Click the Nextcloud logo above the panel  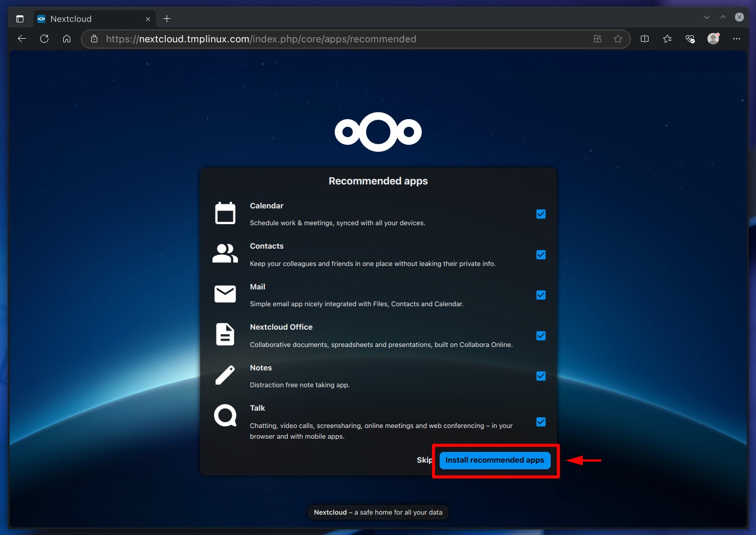[x=378, y=132]
